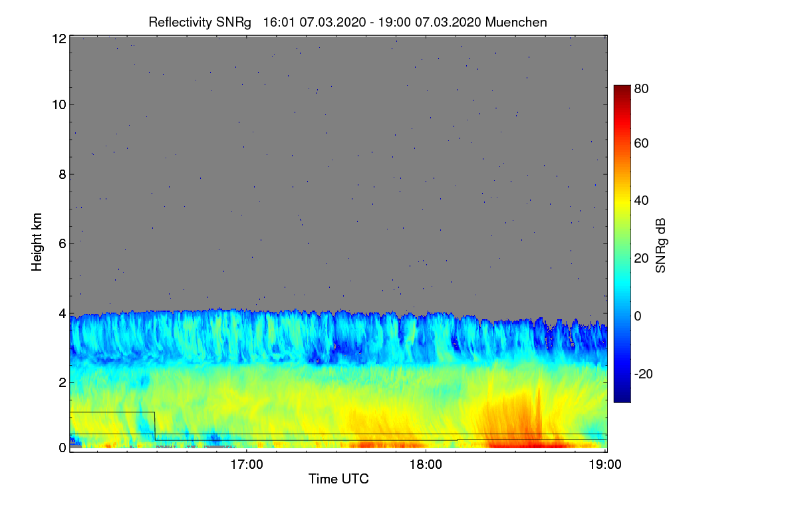Click the end date '19:00 07.03.2020' in title
The height and width of the screenshot is (532, 798).
[430, 22]
